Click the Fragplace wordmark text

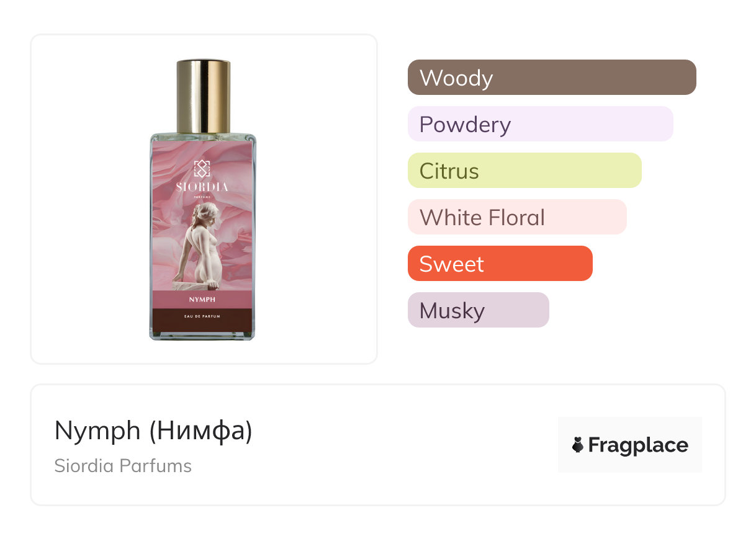click(638, 445)
